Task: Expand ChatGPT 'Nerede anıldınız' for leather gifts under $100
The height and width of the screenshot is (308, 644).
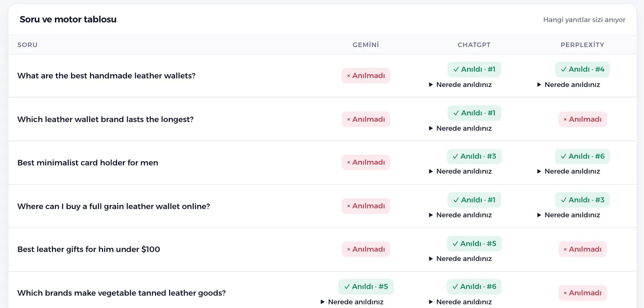Action: coord(460,258)
